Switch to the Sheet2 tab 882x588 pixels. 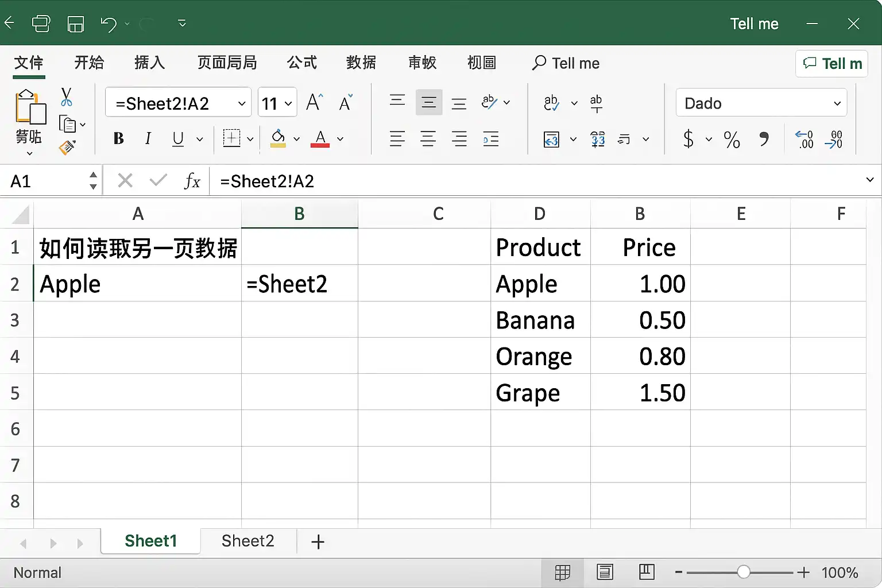coord(248,541)
